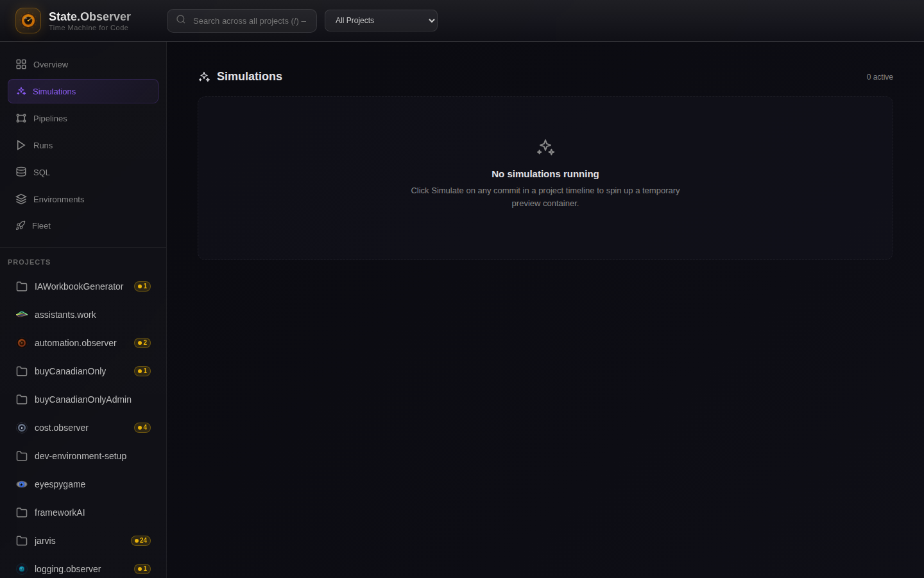This screenshot has width=924, height=578.
Task: Click the jarvis folder icon
Action: [x=22, y=541]
